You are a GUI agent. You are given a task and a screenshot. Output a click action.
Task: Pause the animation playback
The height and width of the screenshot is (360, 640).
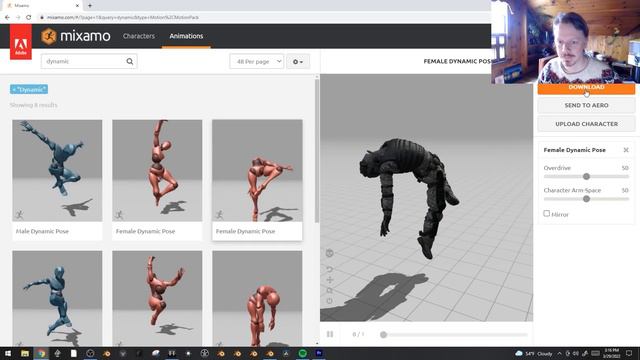(330, 334)
